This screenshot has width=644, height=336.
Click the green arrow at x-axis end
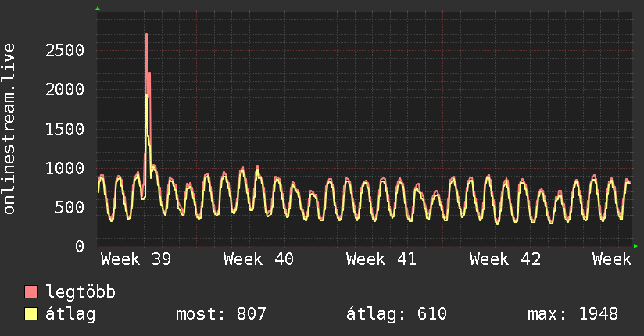[x=635, y=246]
